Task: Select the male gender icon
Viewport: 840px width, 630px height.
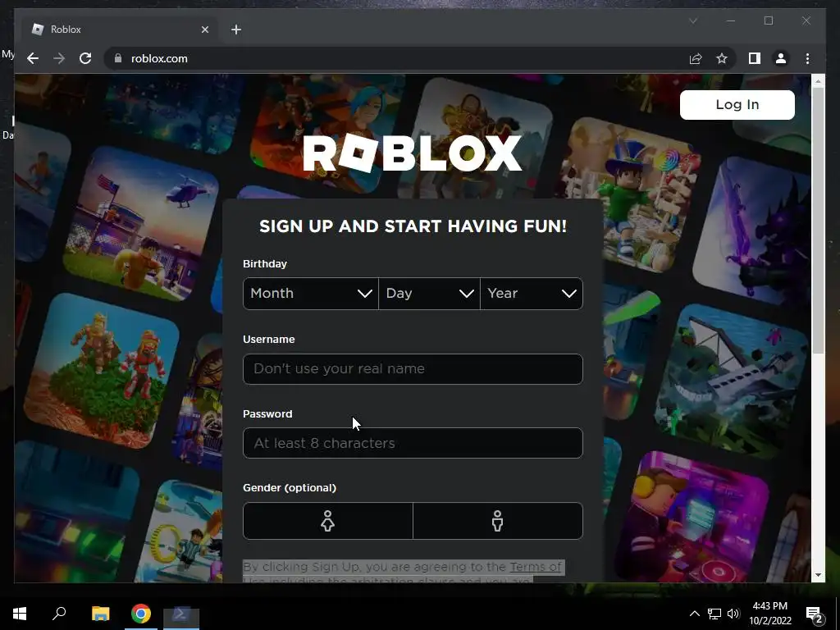Action: (x=498, y=521)
